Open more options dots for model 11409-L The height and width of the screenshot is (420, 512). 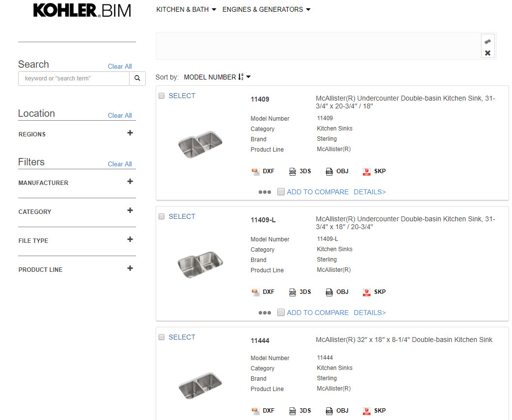point(265,313)
